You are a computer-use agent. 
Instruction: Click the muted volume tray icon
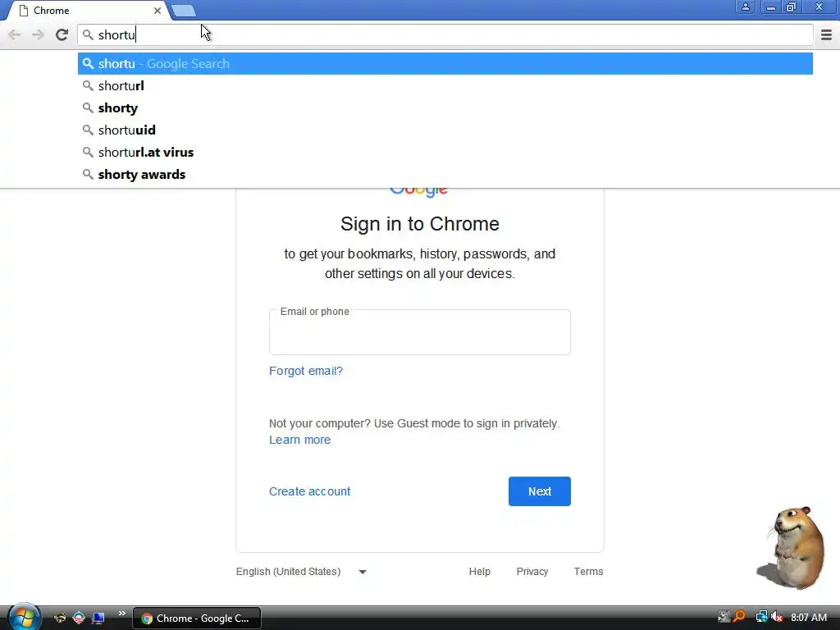point(777,617)
